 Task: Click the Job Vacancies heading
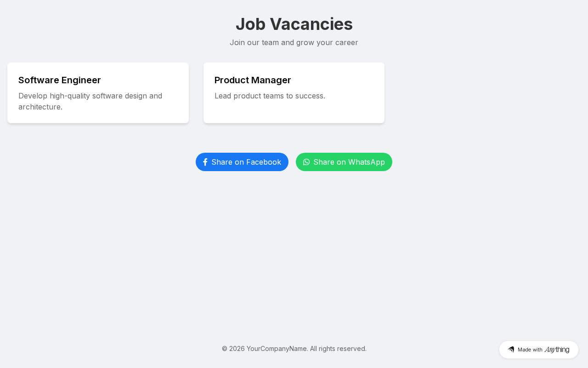[294, 24]
